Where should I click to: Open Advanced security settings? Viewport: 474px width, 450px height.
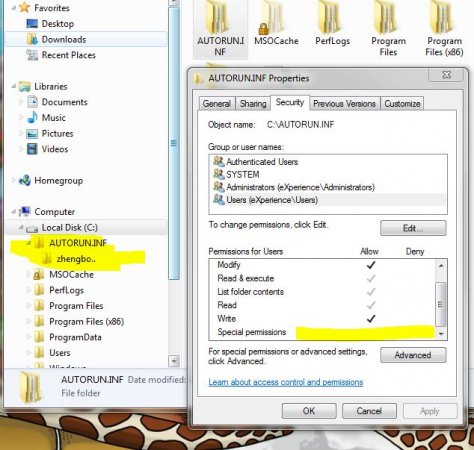(413, 355)
